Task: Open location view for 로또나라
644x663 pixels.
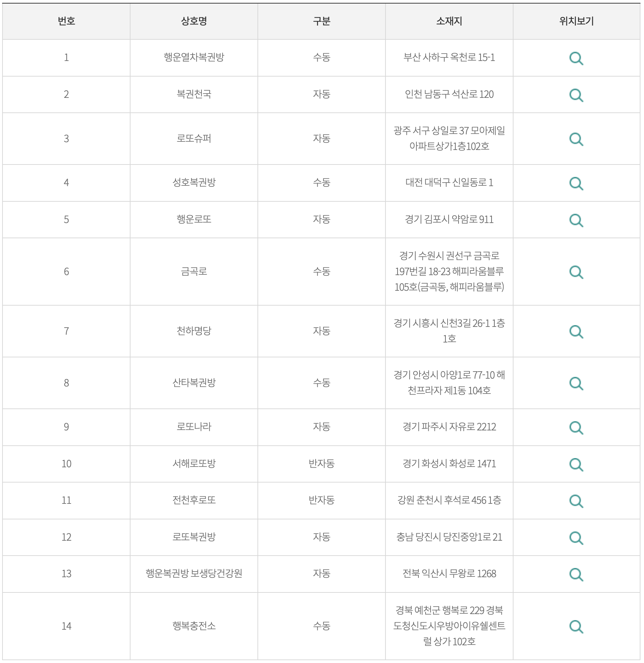Action: [576, 428]
